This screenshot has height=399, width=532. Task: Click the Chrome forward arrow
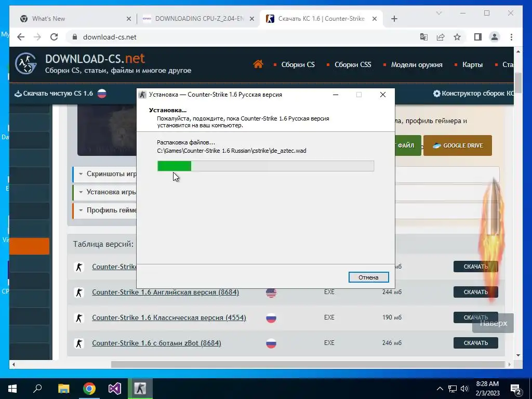37,37
